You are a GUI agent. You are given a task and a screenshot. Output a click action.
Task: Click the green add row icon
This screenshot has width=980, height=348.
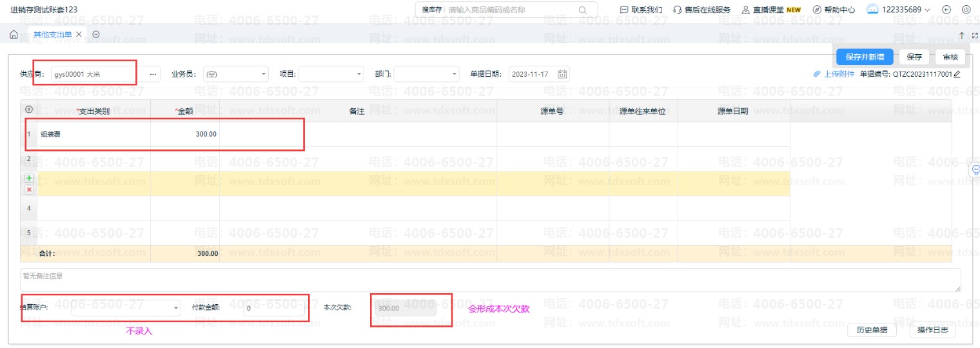click(29, 178)
